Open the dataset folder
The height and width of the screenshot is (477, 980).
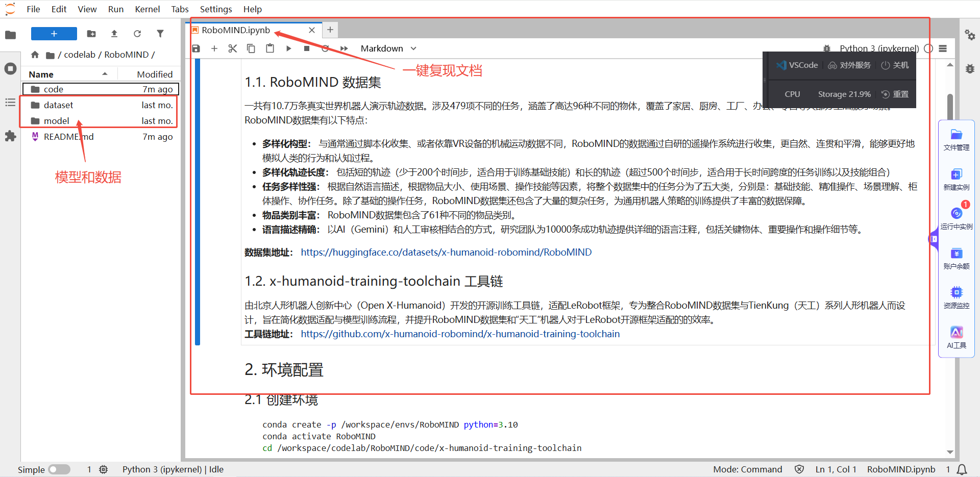[58, 105]
